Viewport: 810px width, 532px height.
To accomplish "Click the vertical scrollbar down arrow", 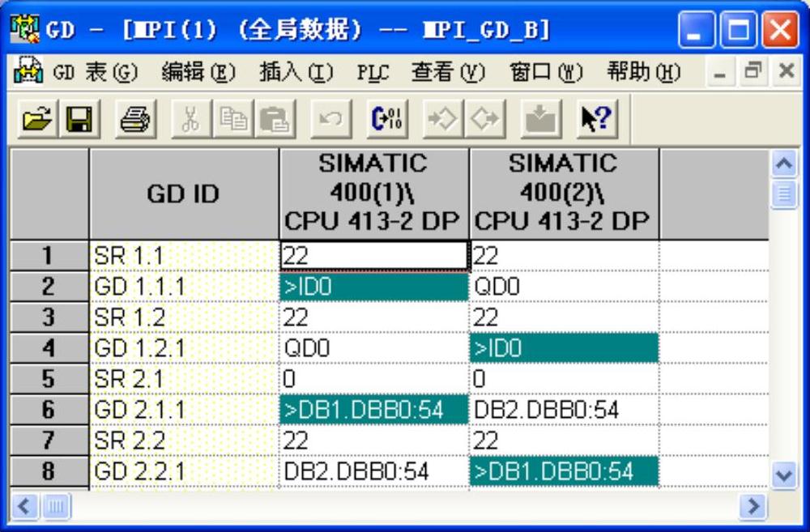I will 784,474.
